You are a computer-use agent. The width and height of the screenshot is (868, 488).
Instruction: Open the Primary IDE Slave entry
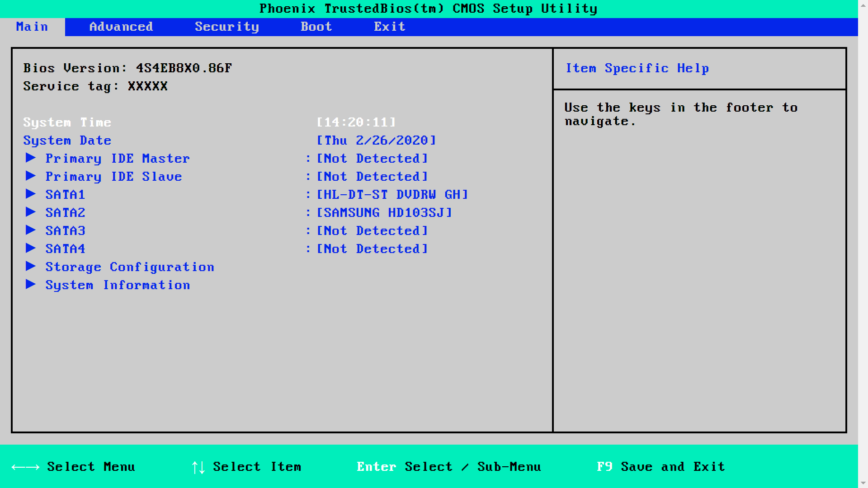coord(113,177)
